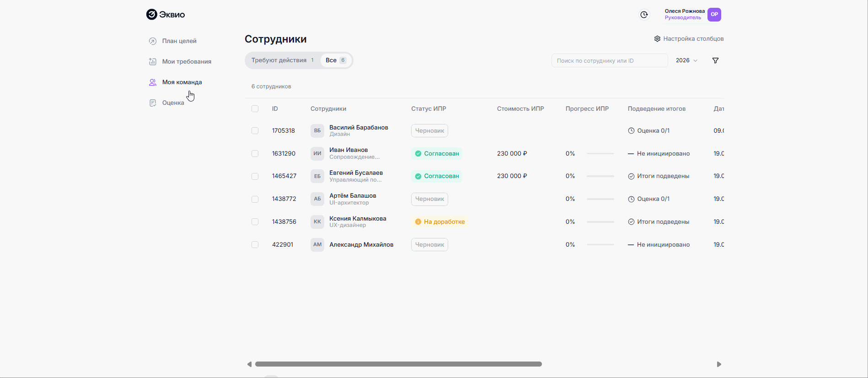Select the checkbox for Иван Иванов
This screenshot has height=378, width=868.
(255, 154)
